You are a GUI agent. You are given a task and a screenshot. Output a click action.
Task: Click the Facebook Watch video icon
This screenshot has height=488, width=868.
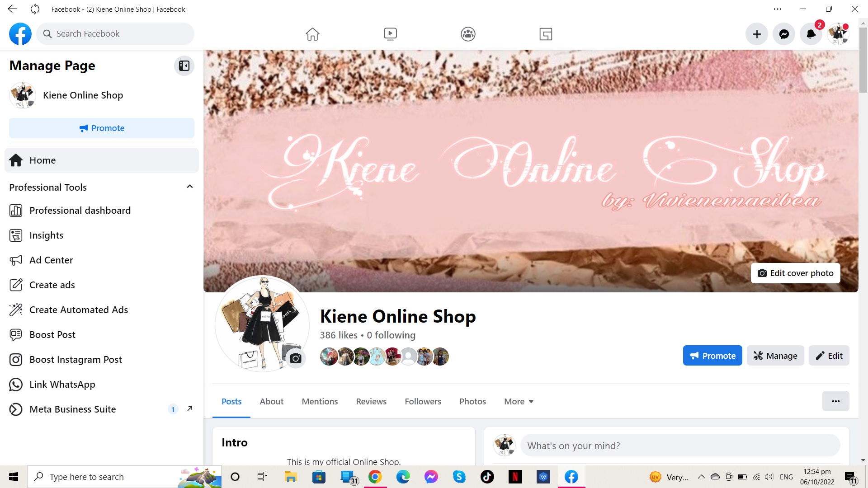coord(390,34)
